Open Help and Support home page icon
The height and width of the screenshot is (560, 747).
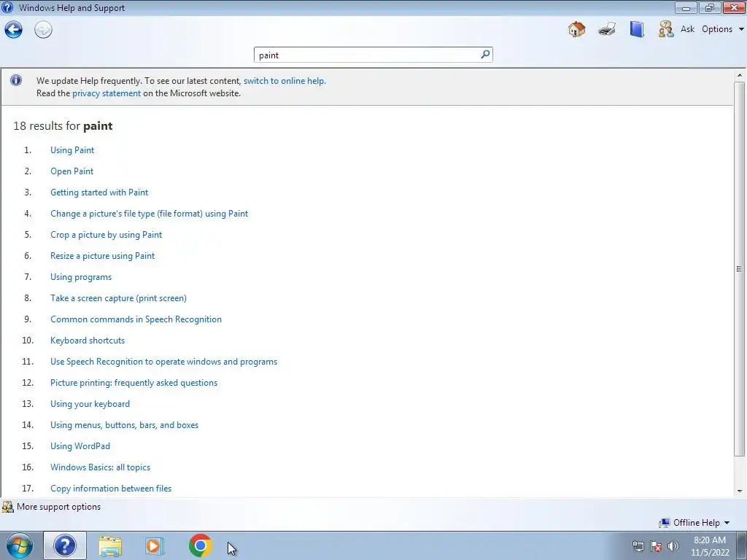pyautogui.click(x=576, y=29)
